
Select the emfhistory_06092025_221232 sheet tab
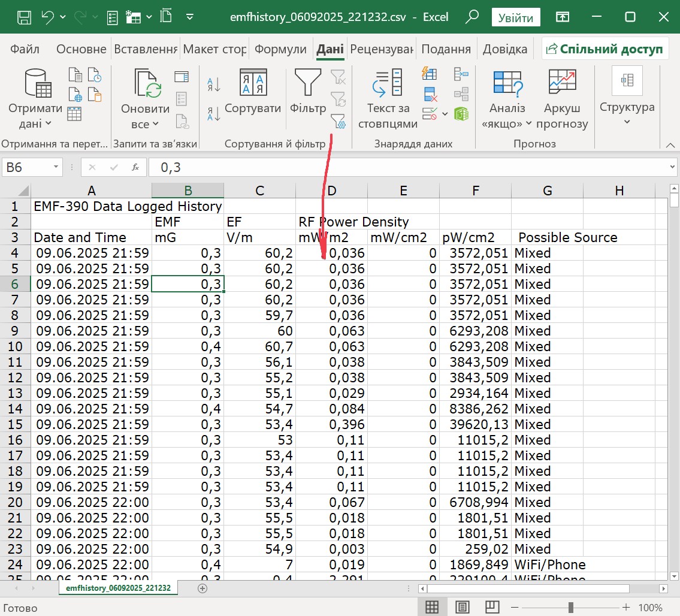(119, 588)
